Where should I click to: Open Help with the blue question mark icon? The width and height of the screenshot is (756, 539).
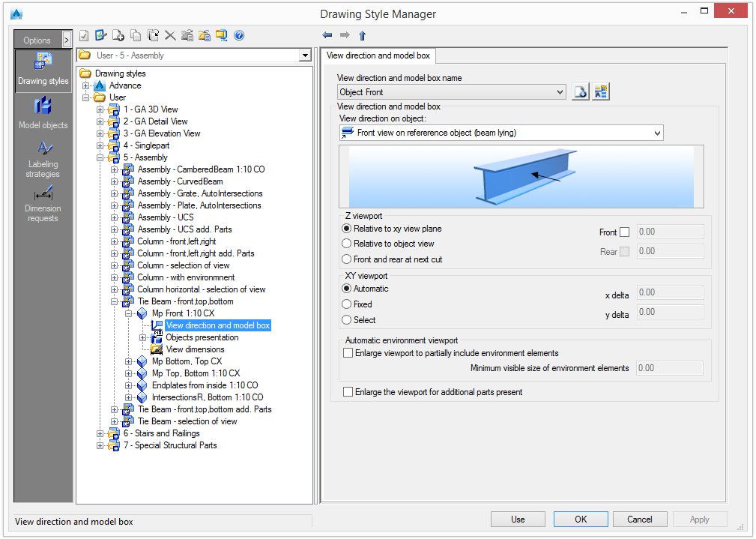coord(239,35)
